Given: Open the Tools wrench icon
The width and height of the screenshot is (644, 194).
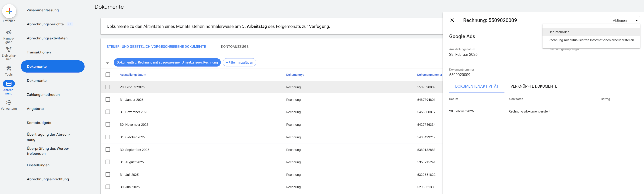Looking at the screenshot, I should click(9, 68).
